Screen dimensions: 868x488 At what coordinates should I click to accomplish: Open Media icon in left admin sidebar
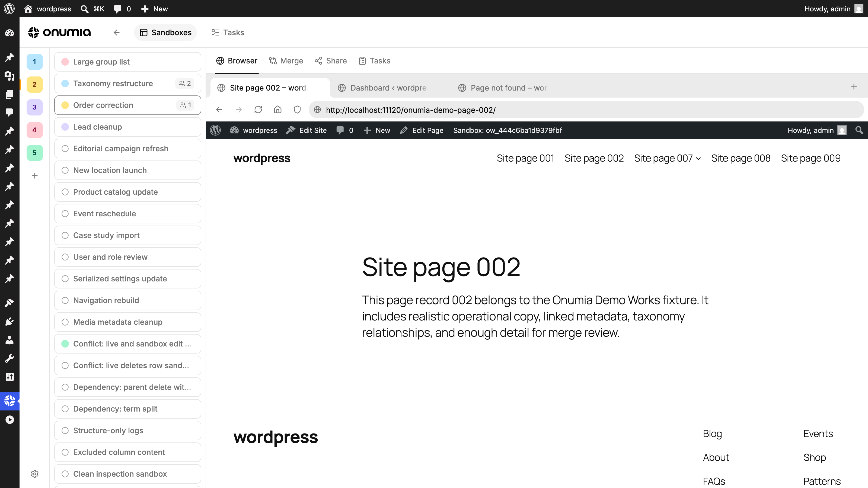9,76
